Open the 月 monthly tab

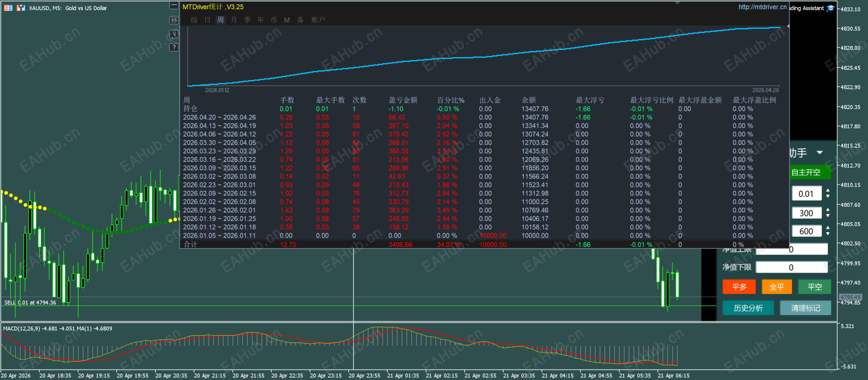point(234,20)
